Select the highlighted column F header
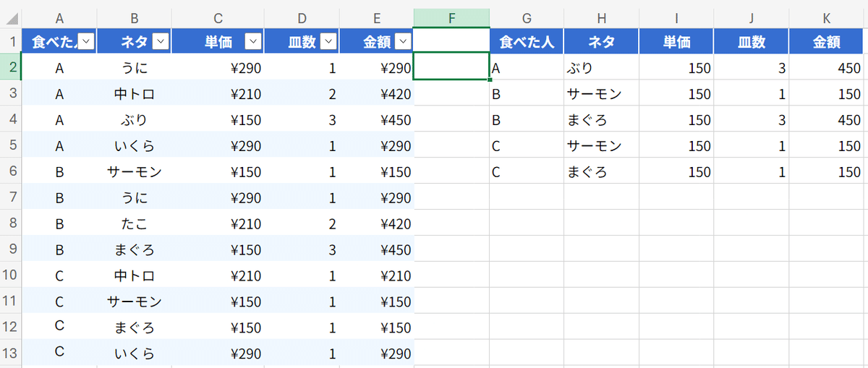 [x=451, y=18]
